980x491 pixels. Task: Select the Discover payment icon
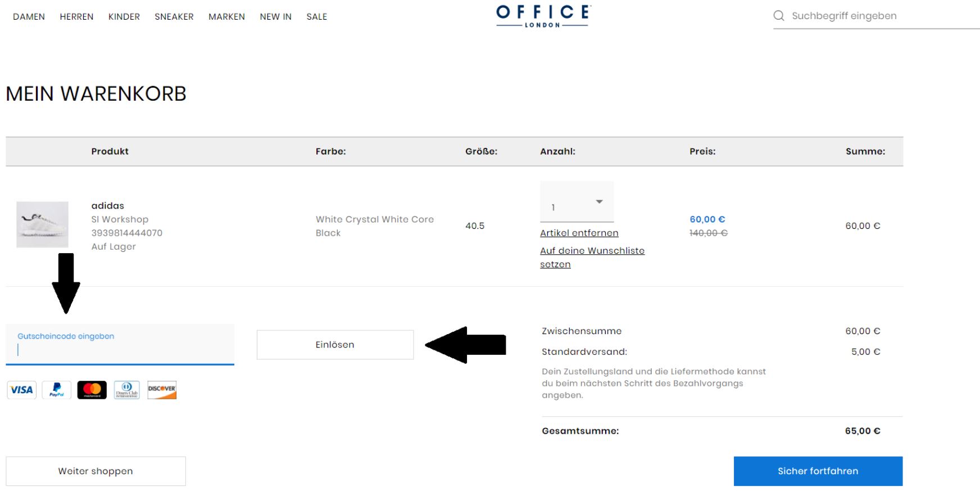[162, 390]
